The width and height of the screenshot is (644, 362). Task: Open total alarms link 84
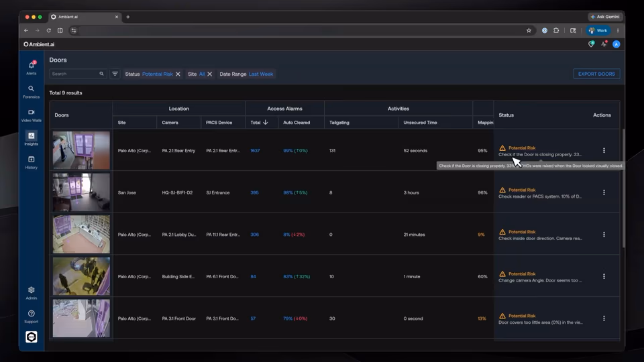pyautogui.click(x=253, y=277)
